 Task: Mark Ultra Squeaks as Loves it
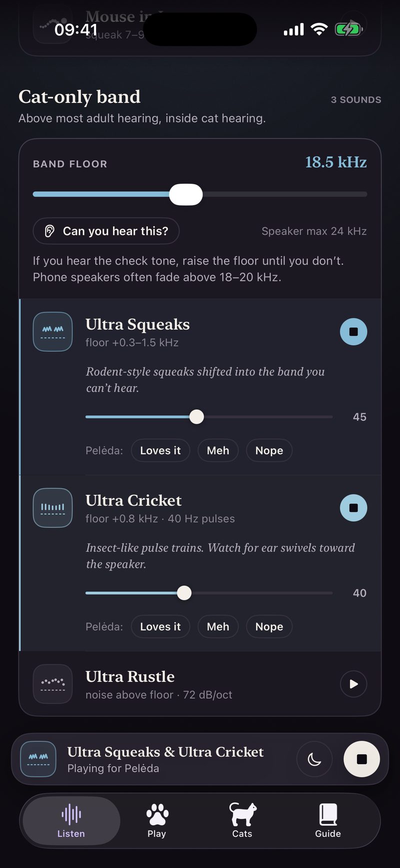[x=160, y=450]
